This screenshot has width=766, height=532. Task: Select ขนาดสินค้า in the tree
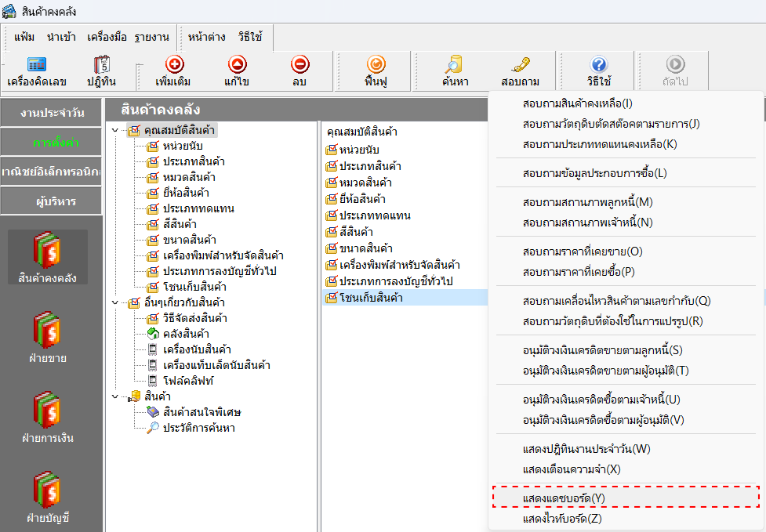(x=190, y=240)
